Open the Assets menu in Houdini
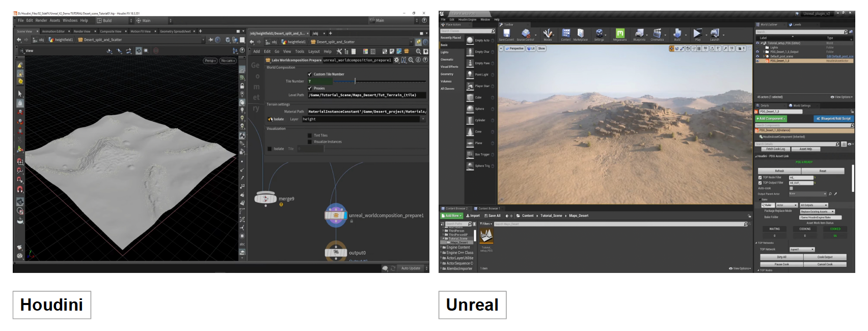 click(x=55, y=21)
